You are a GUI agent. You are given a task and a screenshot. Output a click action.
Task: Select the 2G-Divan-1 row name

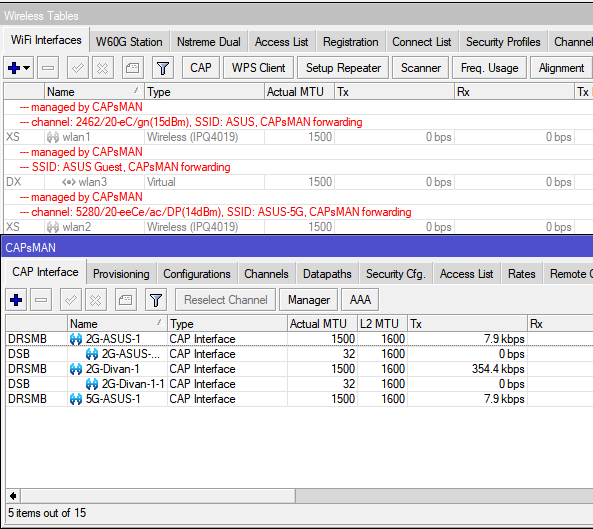click(x=112, y=369)
